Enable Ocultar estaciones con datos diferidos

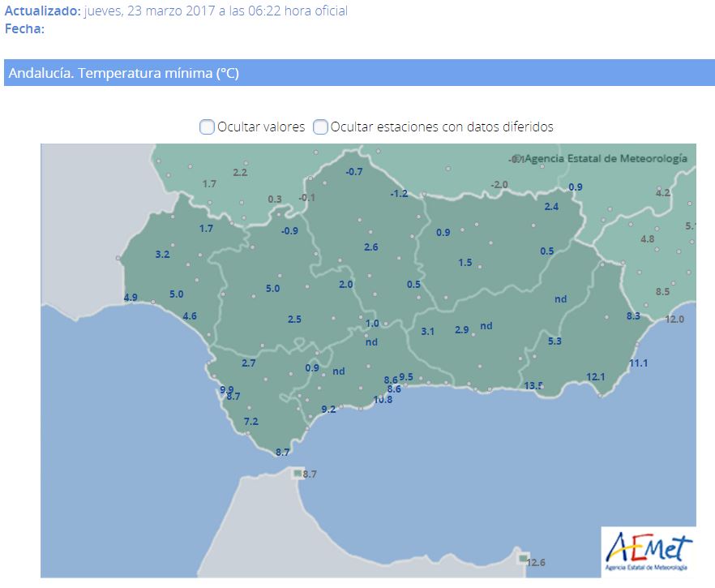click(x=321, y=127)
